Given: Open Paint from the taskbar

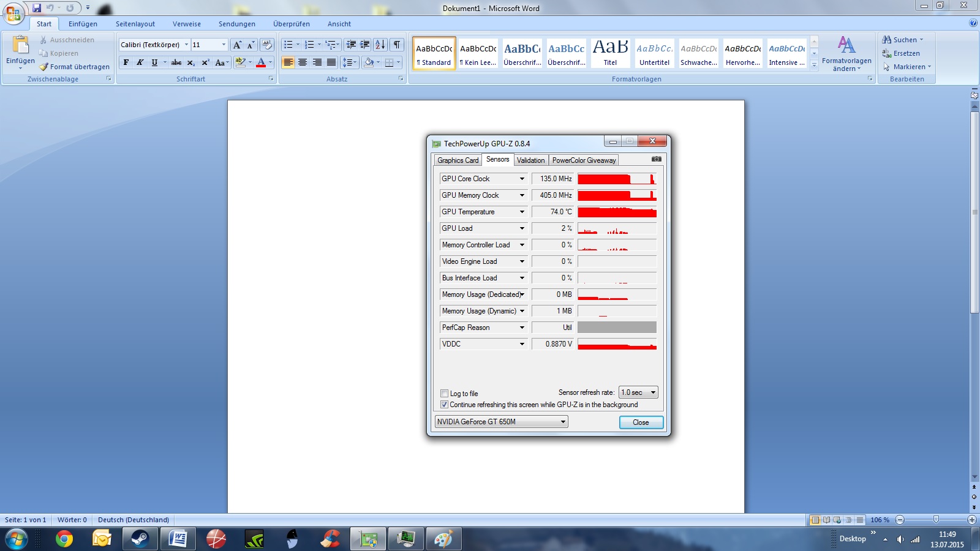Looking at the screenshot, I should pos(443,539).
